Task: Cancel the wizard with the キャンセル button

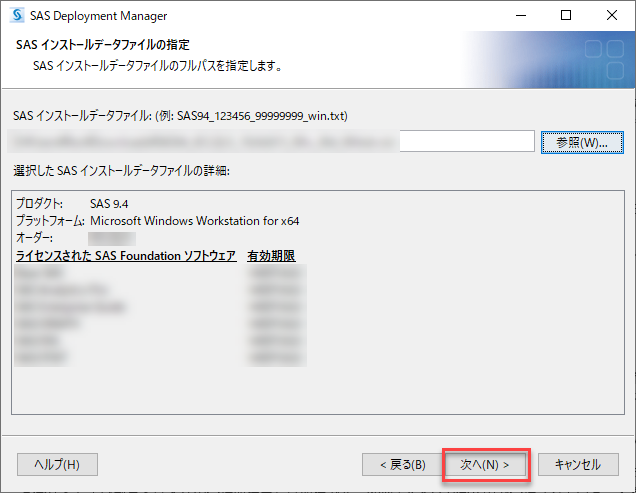Action: (578, 465)
